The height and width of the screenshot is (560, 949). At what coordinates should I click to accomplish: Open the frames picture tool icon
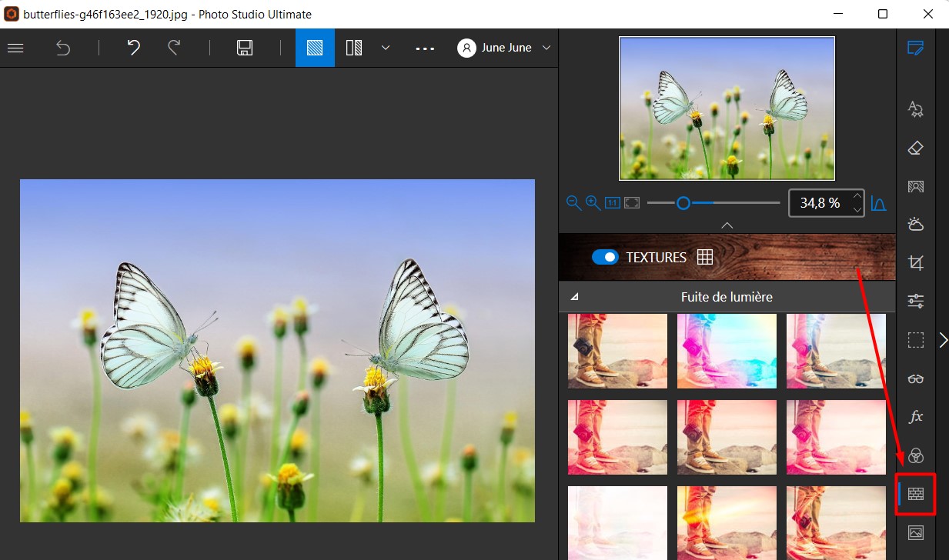[x=916, y=532]
